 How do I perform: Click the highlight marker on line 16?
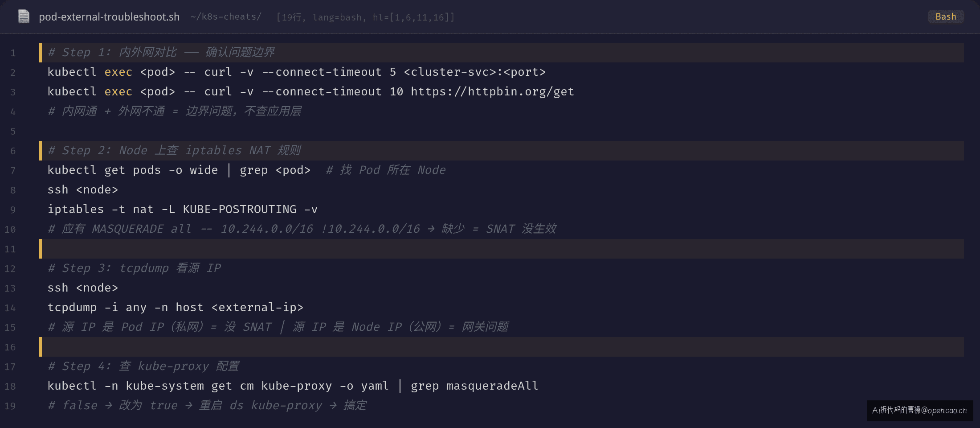pos(41,347)
